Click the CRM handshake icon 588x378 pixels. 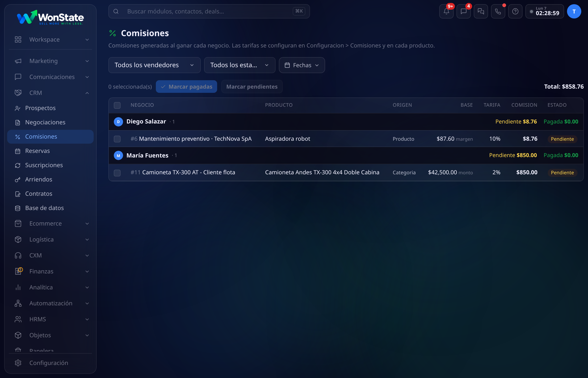[x=18, y=93]
